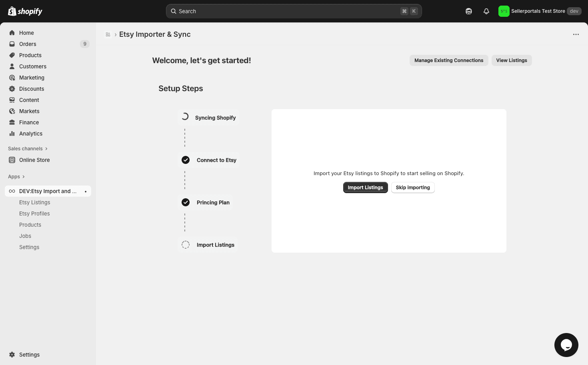Screen dimensions: 588x365
Task: Go to Orders in sidebar
Action: (28, 44)
